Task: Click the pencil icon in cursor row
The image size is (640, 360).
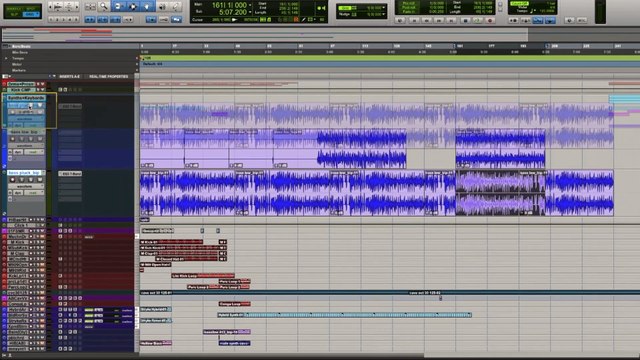Action: (303, 20)
